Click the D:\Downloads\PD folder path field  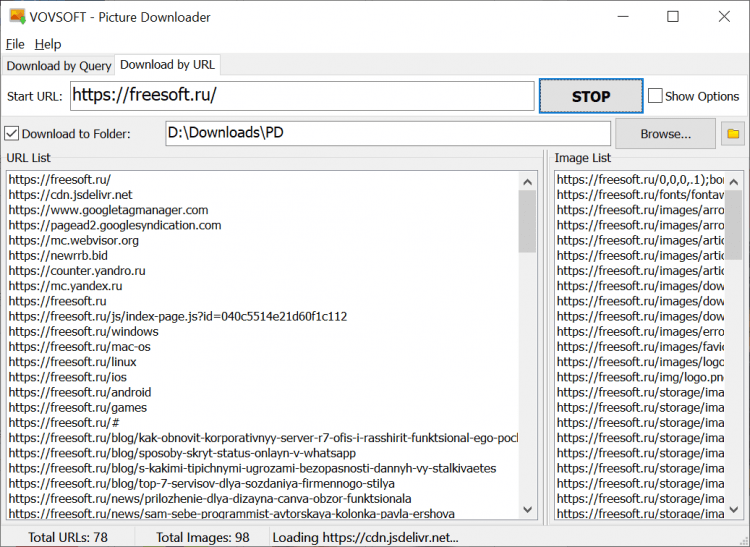[388, 133]
